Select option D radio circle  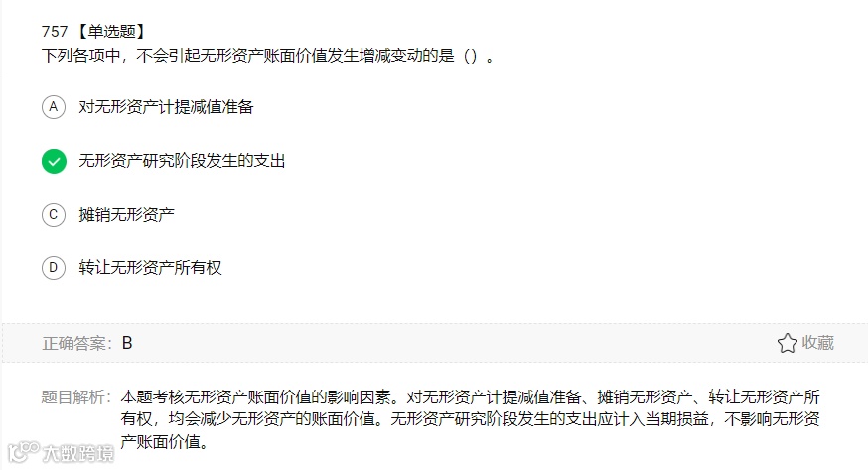click(x=54, y=268)
